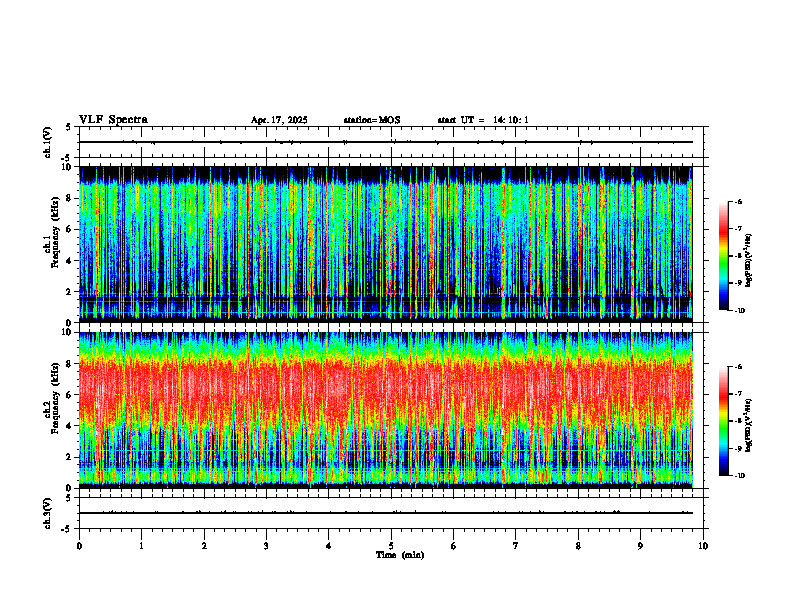Click the ch.2 color bar 'log(PSD)' label
Image resolution: width=792 pixels, height=612 pixels.
click(749, 426)
